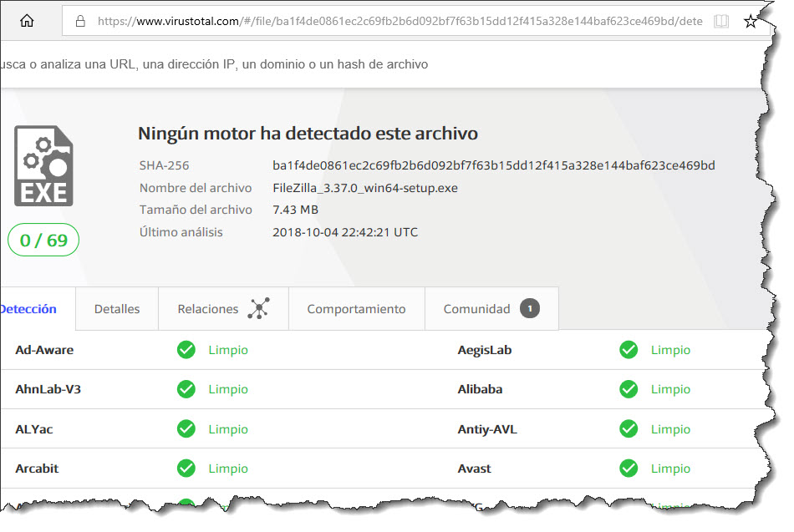794x532 pixels.
Task: Click the Último análisis label
Action: tap(181, 232)
